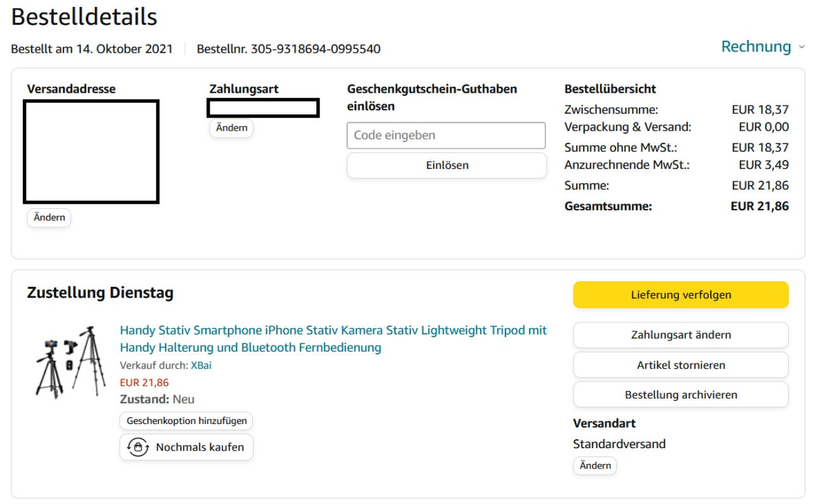Click Ändern under Zahlungsart
Viewport: 813px width, 504px height.
(x=231, y=128)
